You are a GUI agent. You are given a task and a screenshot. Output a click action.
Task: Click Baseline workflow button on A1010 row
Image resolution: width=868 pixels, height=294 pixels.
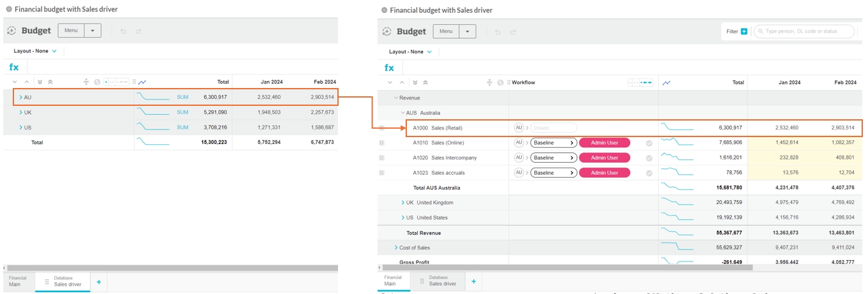click(553, 143)
